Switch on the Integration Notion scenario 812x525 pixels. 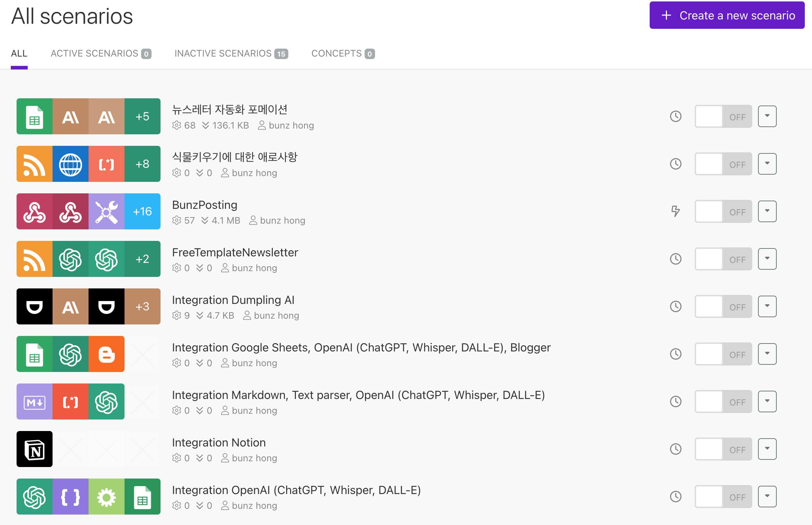(x=723, y=449)
